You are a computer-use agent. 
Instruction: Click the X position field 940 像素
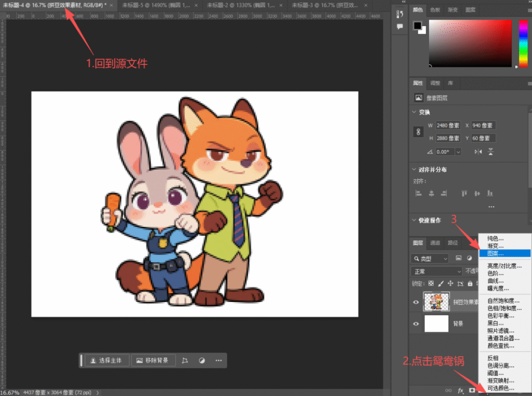(x=483, y=126)
